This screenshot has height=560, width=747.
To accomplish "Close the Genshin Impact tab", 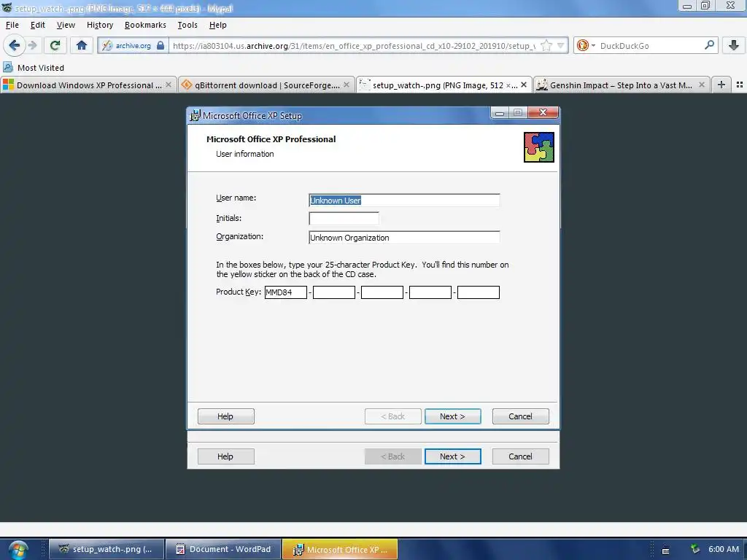I will pyautogui.click(x=702, y=85).
